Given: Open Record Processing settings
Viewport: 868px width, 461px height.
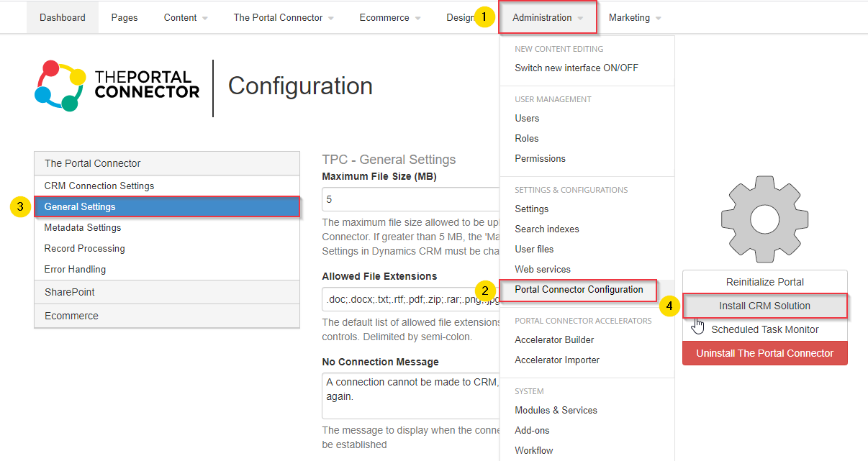Looking at the screenshot, I should point(167,248).
